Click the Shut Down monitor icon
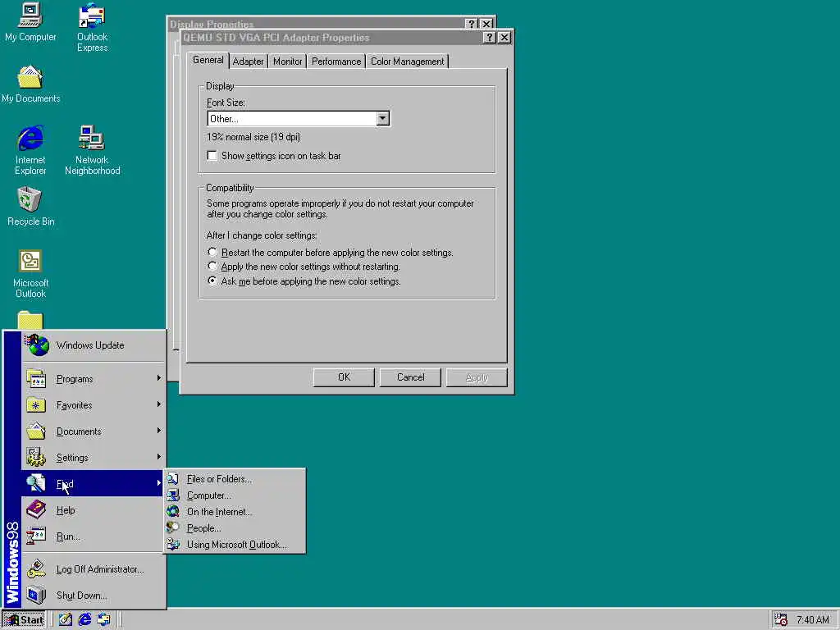840x630 pixels. click(x=36, y=596)
